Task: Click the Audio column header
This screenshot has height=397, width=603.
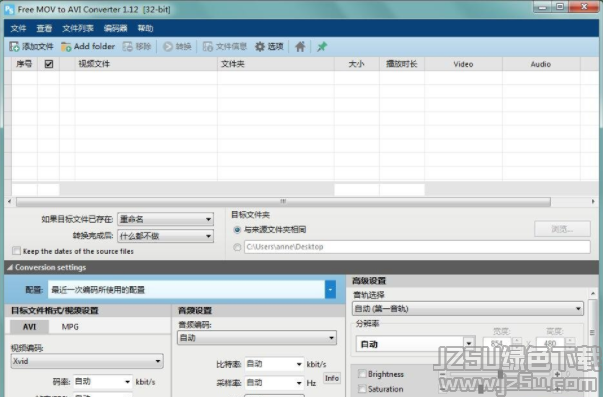Action: tap(541, 64)
